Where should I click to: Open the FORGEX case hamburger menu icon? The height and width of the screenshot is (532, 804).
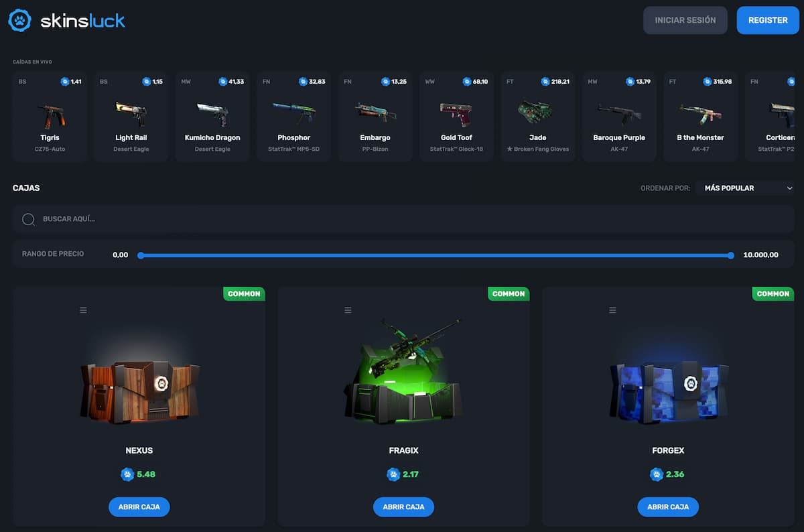tap(612, 310)
